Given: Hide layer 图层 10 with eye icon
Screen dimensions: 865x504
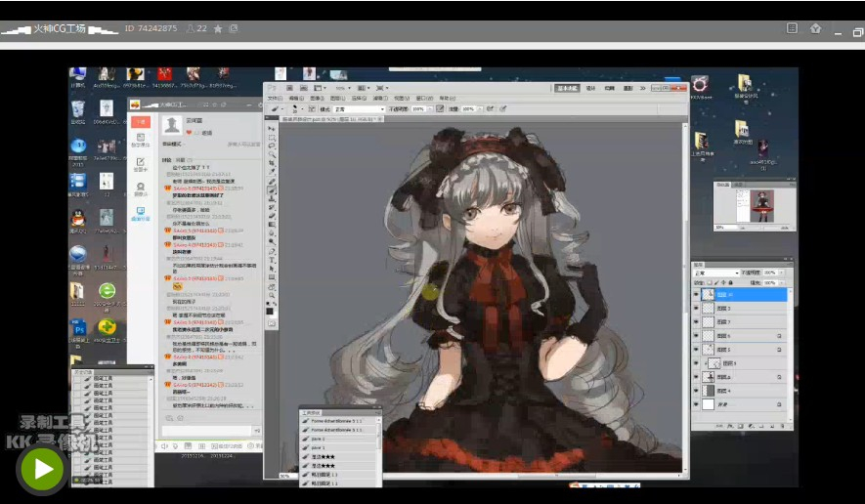Looking at the screenshot, I should pos(696,294).
